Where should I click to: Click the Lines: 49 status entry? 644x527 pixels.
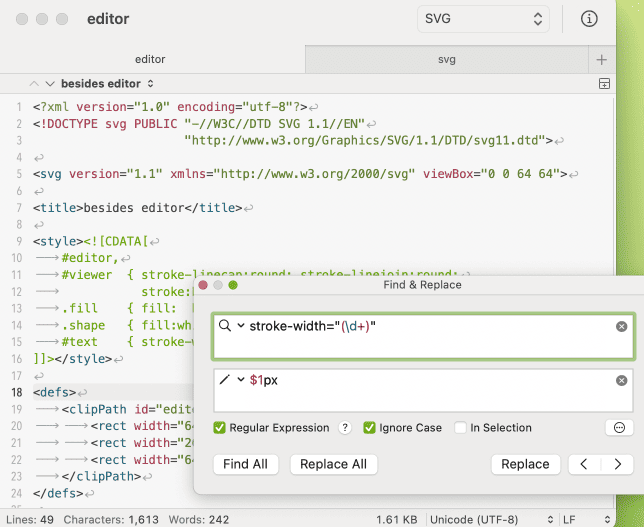click(30, 520)
